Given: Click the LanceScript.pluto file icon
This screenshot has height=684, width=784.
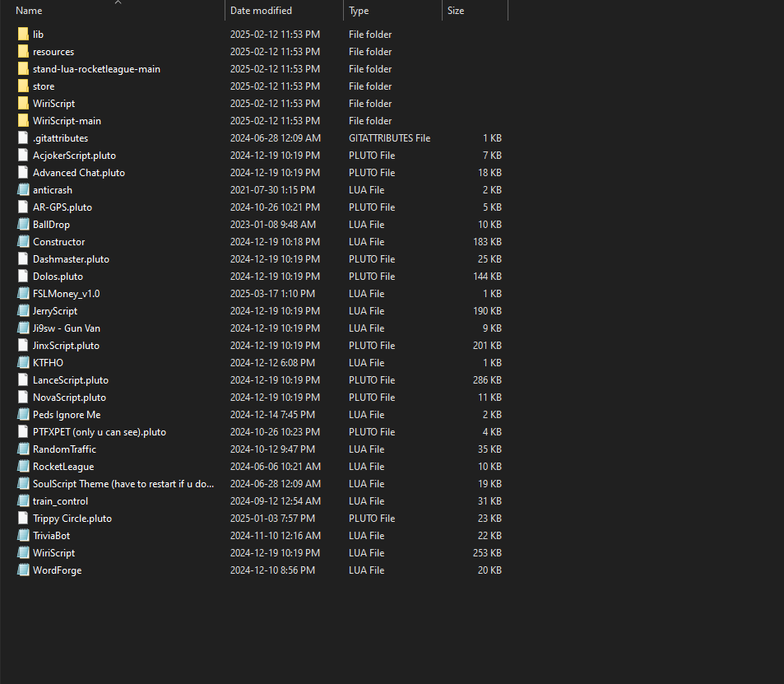Looking at the screenshot, I should 23,379.
